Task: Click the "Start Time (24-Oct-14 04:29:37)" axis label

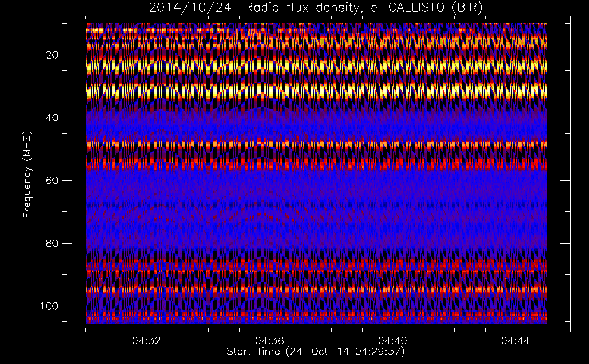Action: pyautogui.click(x=316, y=352)
